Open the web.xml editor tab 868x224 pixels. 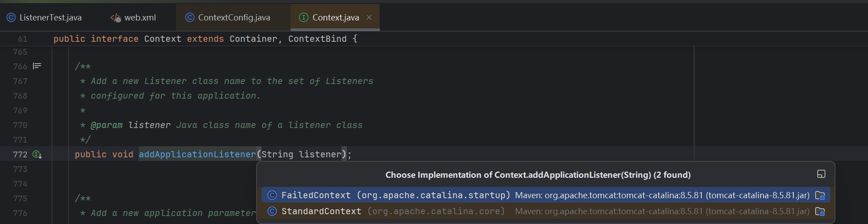coord(133,17)
